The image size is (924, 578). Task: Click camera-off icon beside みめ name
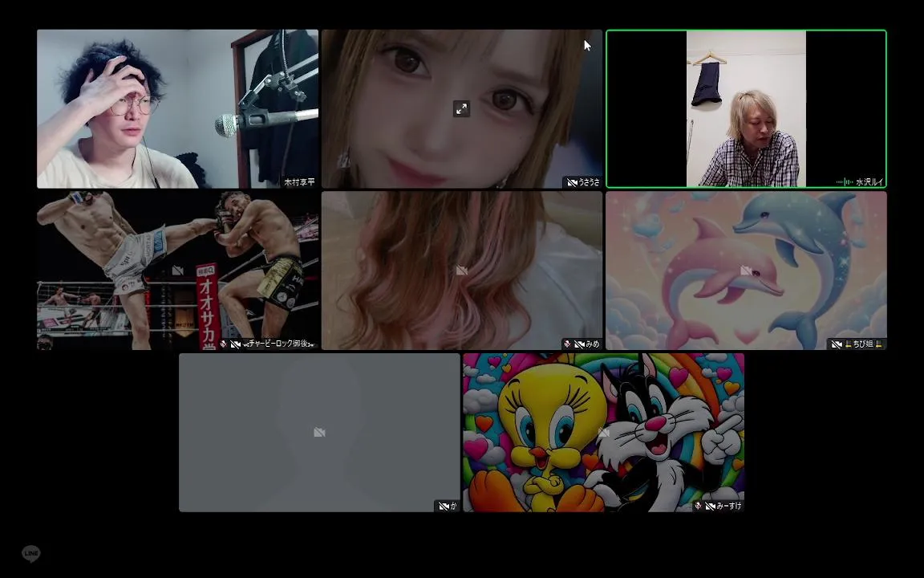(578, 344)
